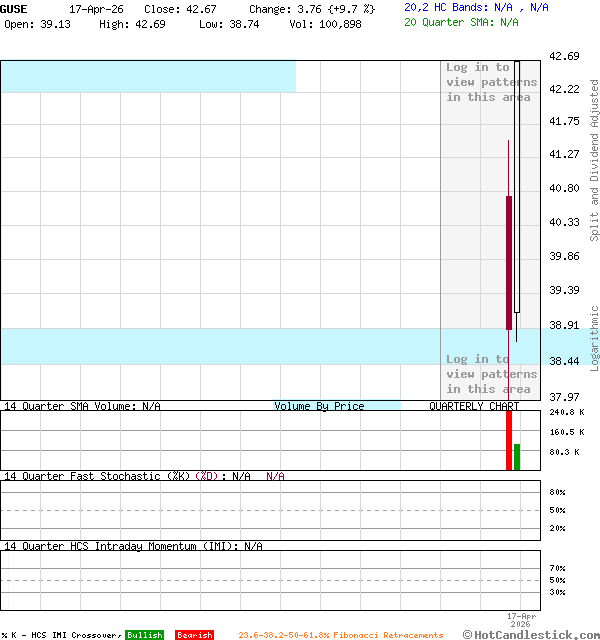Click the short green volume bar
This screenshot has width=600, height=640.
(x=517, y=457)
